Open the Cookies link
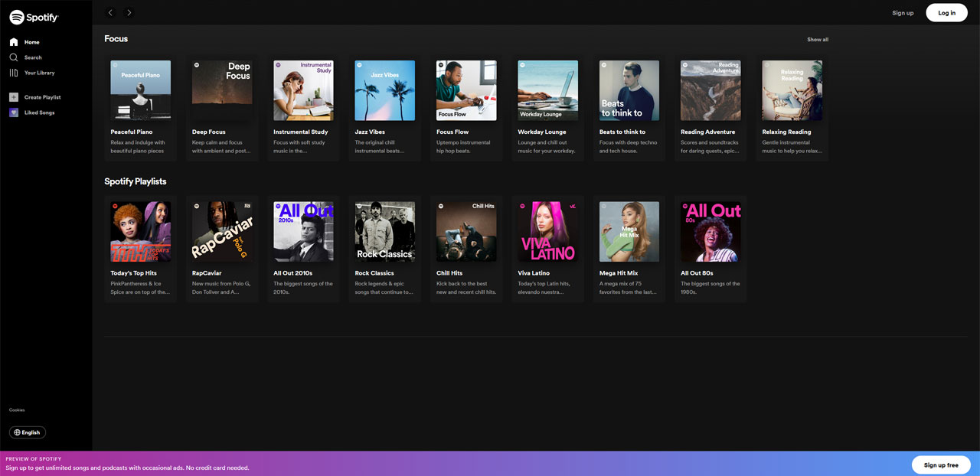 17,409
